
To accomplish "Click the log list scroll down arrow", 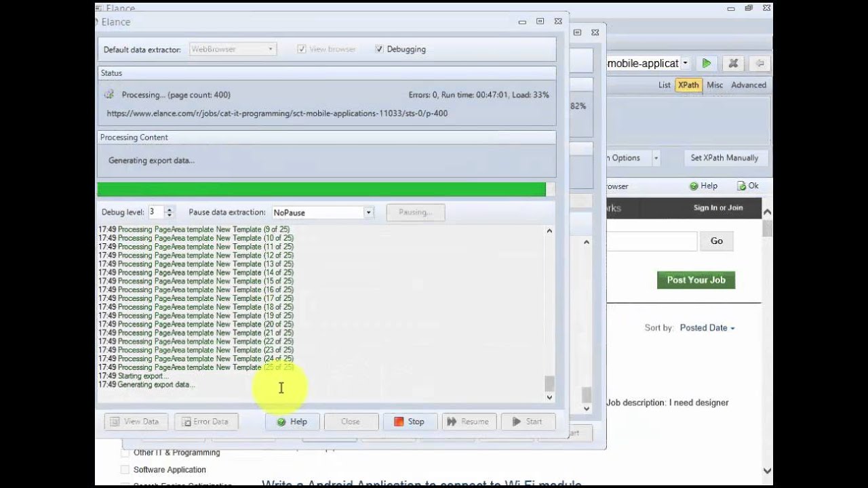I will [x=549, y=397].
